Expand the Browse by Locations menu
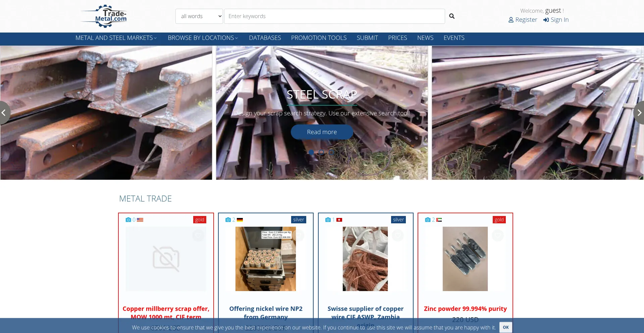This screenshot has height=333, width=644. 203,38
